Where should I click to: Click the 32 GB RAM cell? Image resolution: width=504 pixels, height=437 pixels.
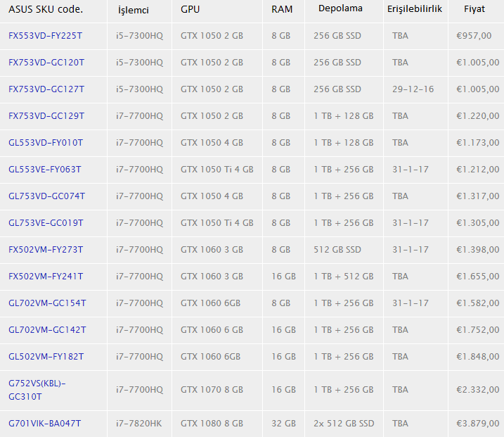click(283, 423)
